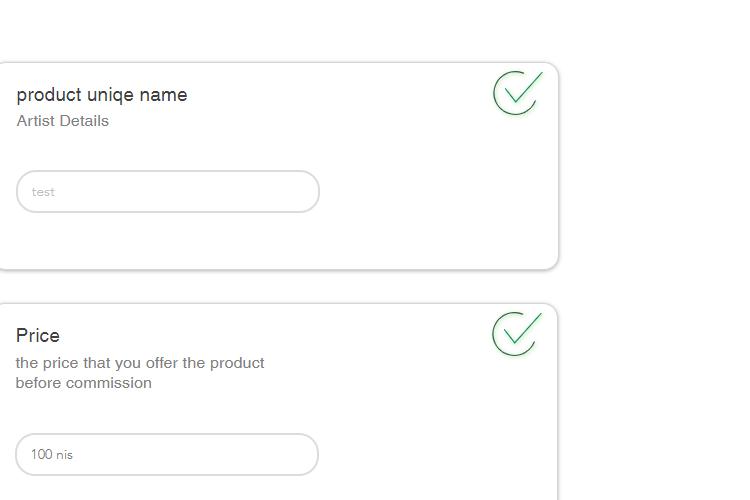This screenshot has height=500, width=750.
Task: Click the word name in the top heading
Action: click(x=163, y=95)
